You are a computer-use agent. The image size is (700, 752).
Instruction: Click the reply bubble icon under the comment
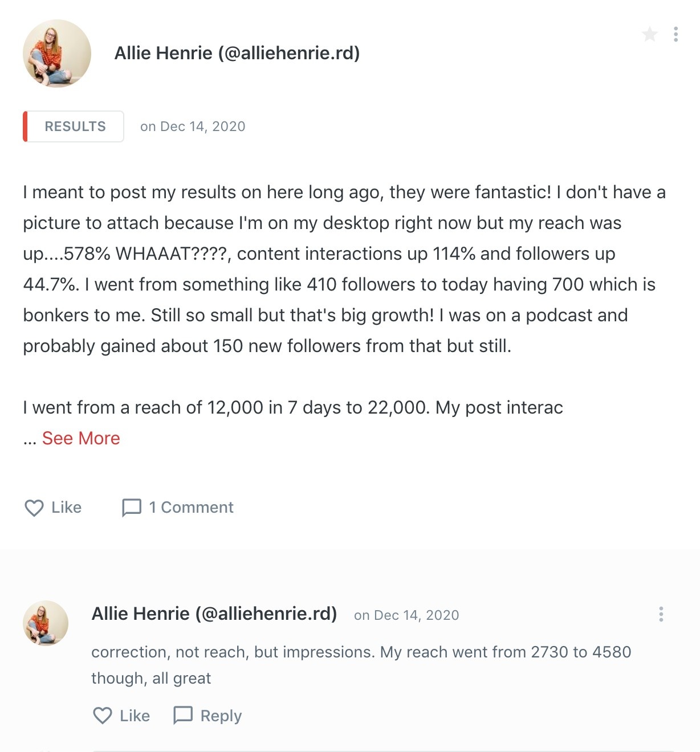183,716
